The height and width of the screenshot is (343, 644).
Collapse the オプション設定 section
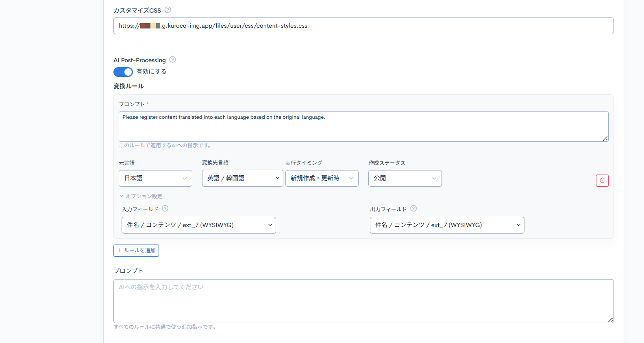click(x=141, y=196)
